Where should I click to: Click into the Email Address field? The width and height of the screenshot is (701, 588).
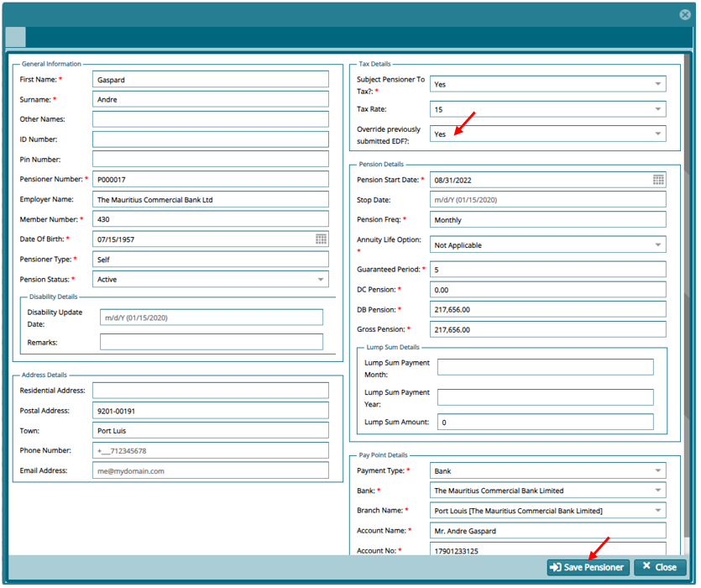[210, 471]
